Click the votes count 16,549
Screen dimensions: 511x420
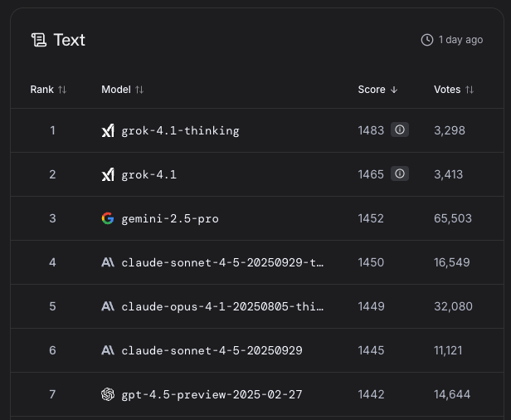coord(451,262)
